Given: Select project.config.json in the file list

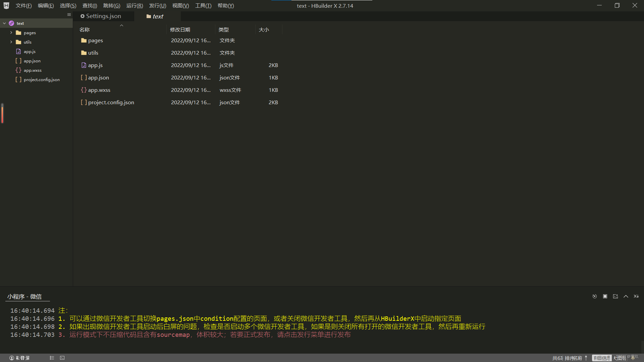Looking at the screenshot, I should [x=111, y=102].
